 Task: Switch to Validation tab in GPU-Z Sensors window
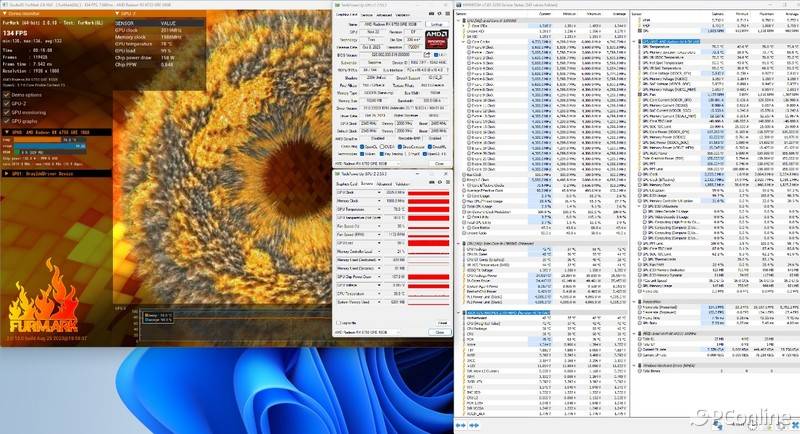pyautogui.click(x=401, y=183)
